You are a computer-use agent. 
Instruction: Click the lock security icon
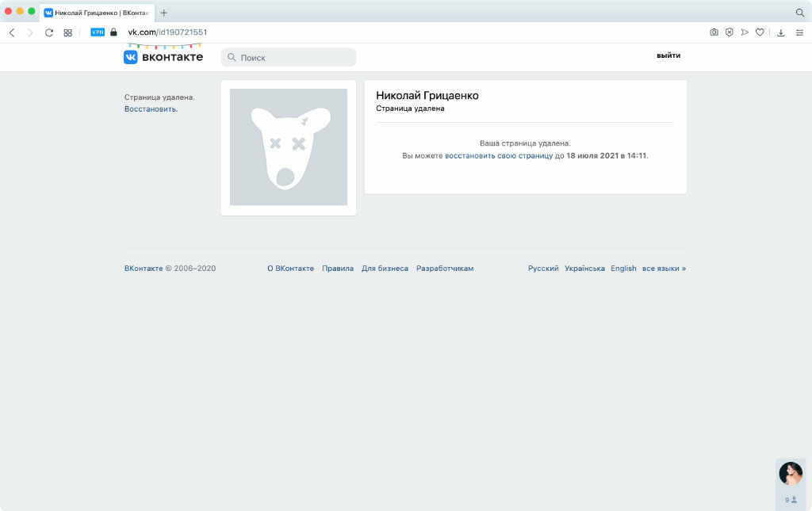click(x=113, y=32)
